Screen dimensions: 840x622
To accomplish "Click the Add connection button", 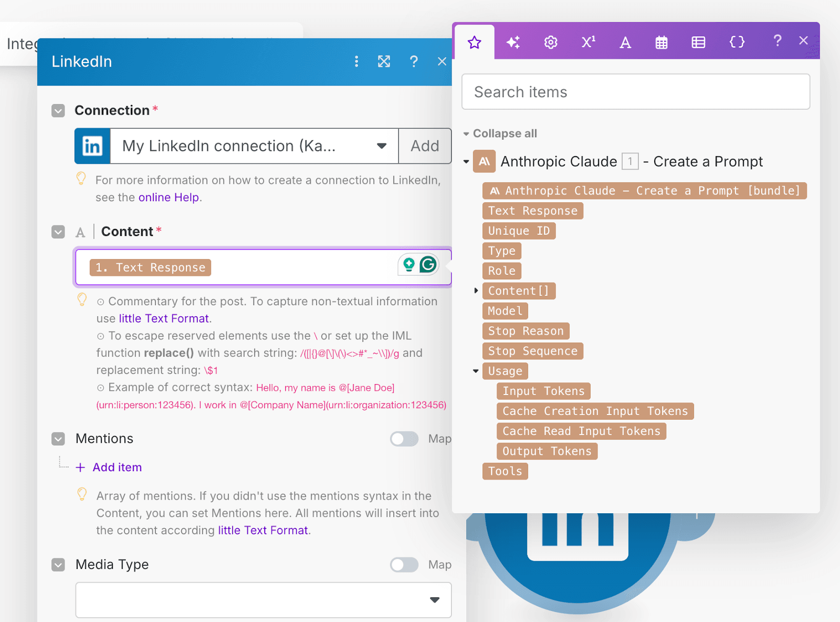I will 425,146.
